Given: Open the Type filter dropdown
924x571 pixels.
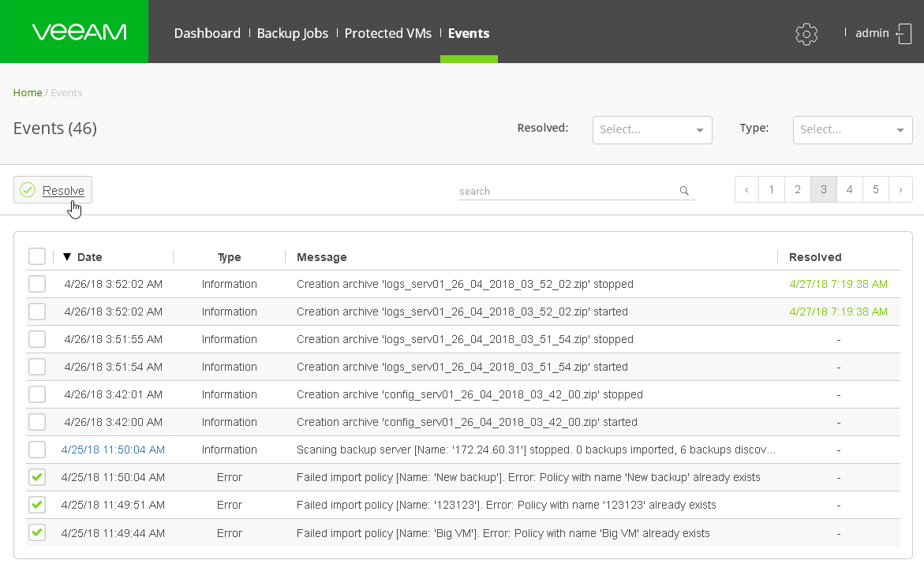Looking at the screenshot, I should point(852,130).
